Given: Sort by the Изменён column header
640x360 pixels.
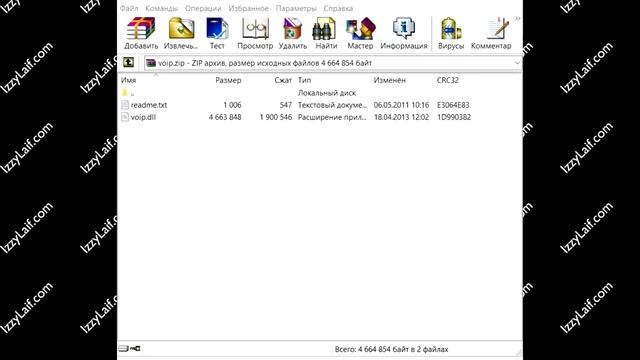Looking at the screenshot, I should 389,80.
